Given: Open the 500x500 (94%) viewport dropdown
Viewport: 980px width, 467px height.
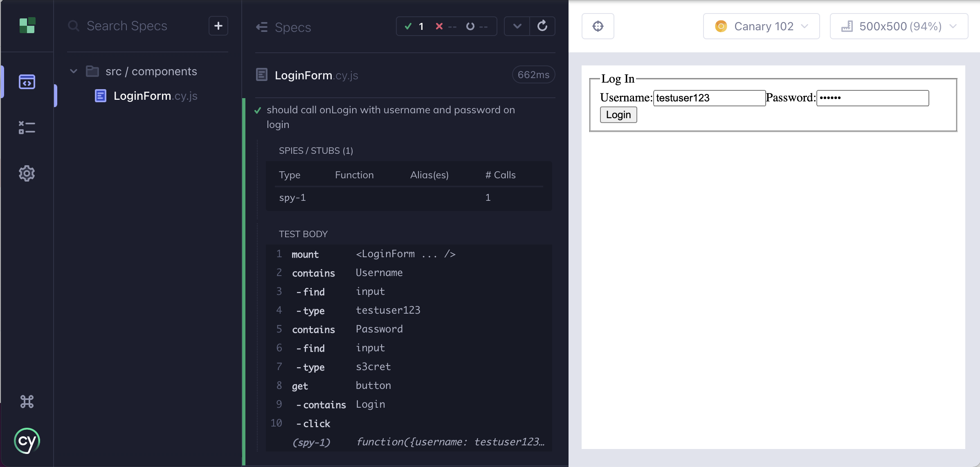Looking at the screenshot, I should click(899, 26).
